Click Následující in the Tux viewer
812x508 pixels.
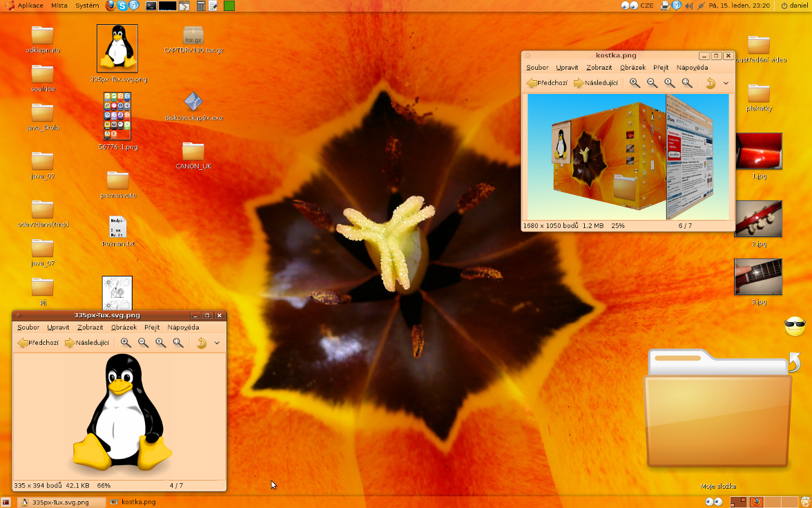pos(87,343)
